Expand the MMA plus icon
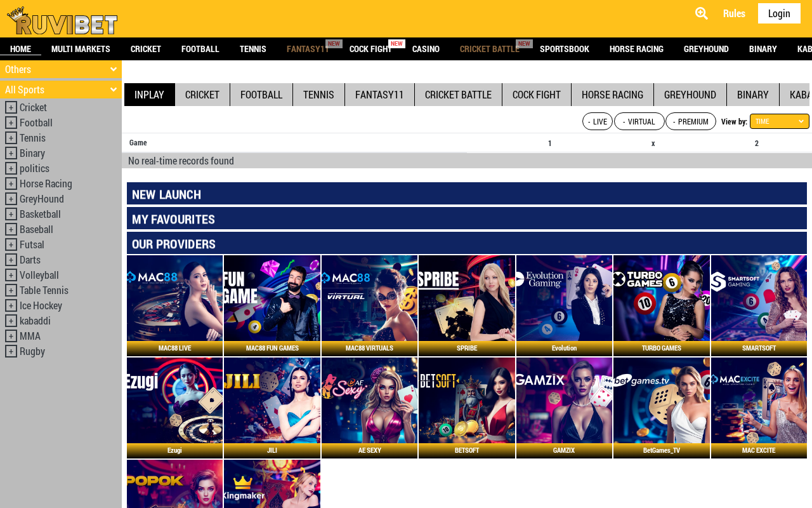The width and height of the screenshot is (812, 508). click(11, 336)
